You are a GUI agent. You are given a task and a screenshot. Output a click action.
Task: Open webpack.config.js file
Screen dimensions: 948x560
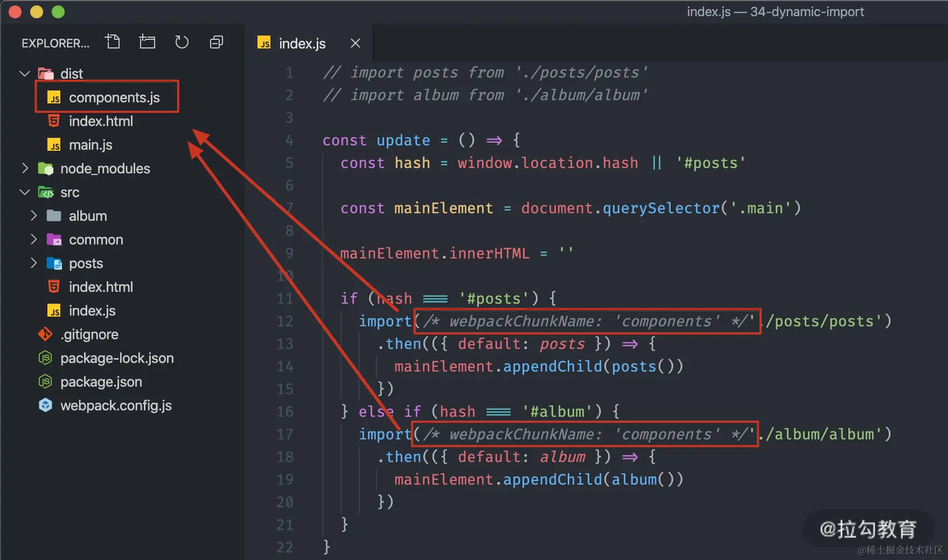coord(116,405)
